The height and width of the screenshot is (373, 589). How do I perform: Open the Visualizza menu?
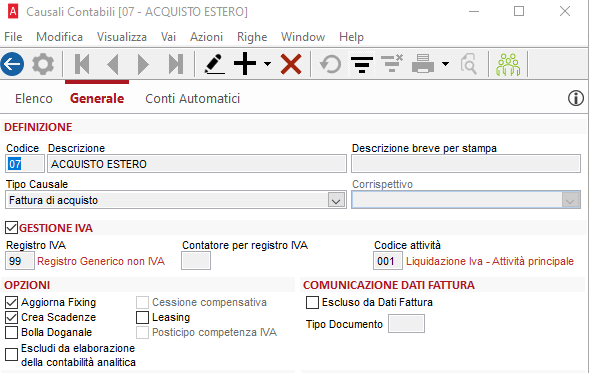[x=122, y=37]
